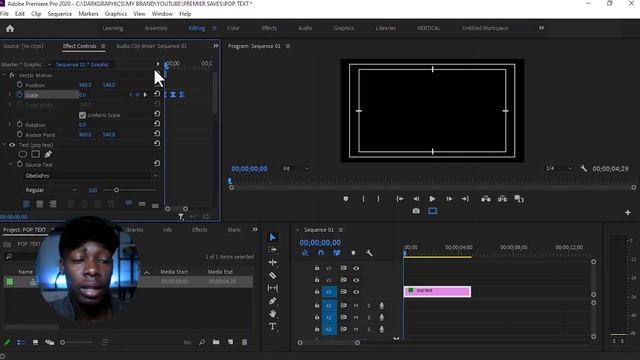This screenshot has width=640, height=360.
Task: Create rectangle mask for Text effect
Action: tap(36, 154)
